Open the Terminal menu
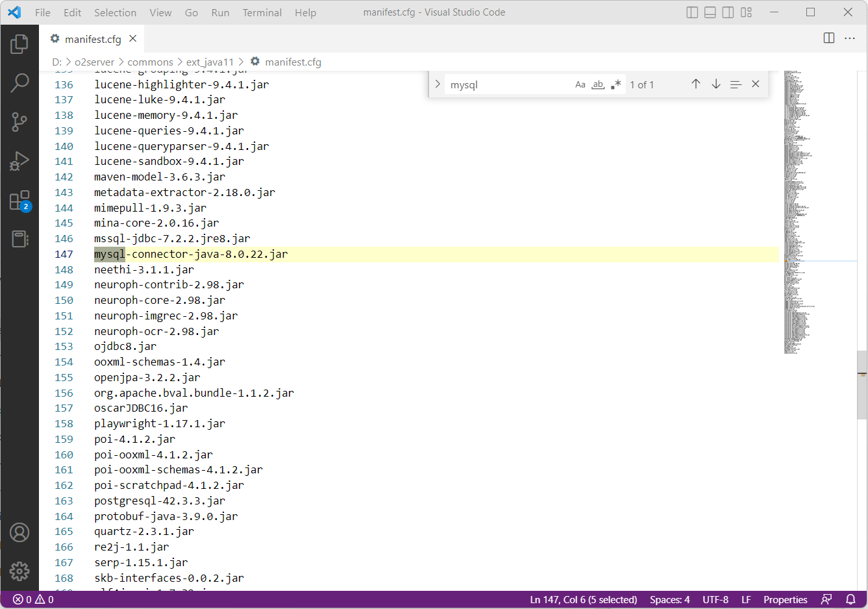The width and height of the screenshot is (868, 609). click(x=262, y=12)
